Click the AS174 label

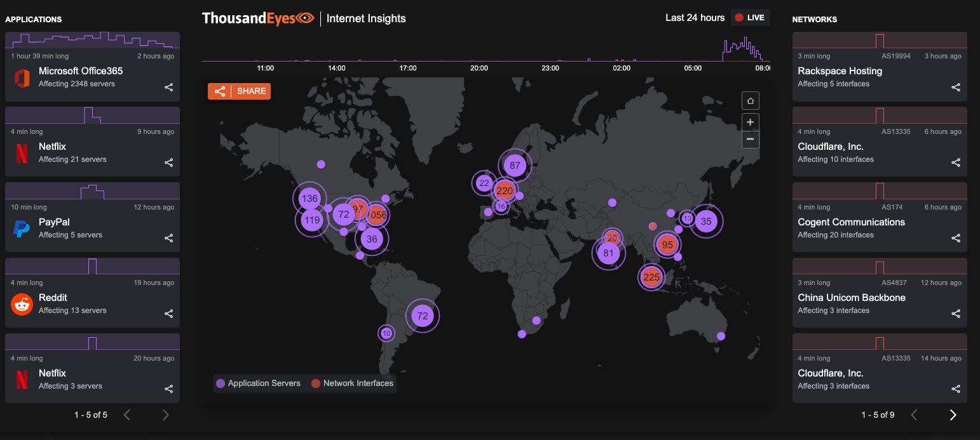tap(892, 207)
